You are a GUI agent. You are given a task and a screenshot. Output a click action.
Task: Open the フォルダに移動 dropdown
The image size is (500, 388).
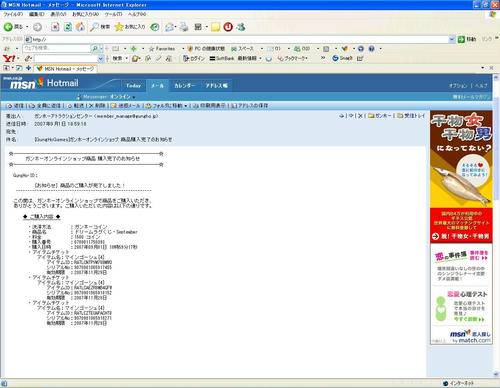pyautogui.click(x=186, y=106)
